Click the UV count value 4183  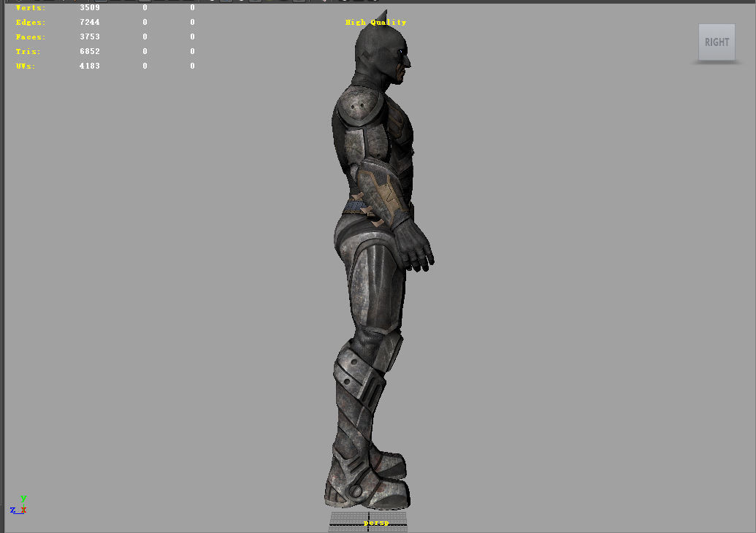90,66
